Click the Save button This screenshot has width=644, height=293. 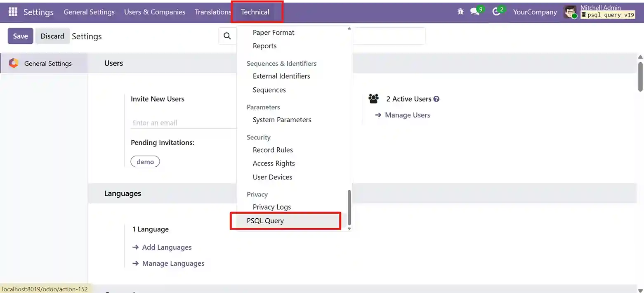coord(20,36)
